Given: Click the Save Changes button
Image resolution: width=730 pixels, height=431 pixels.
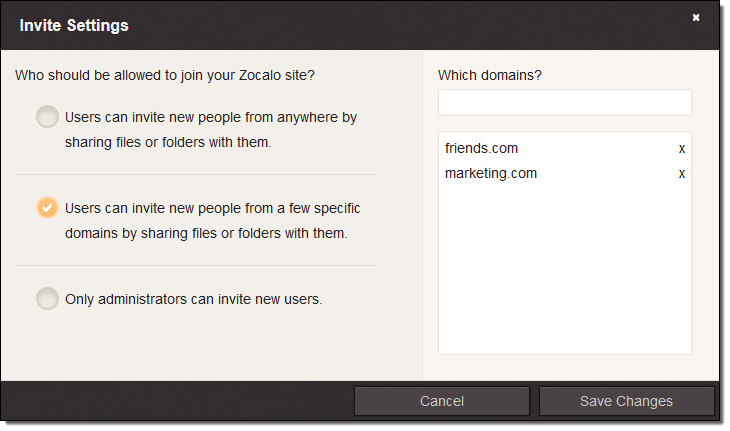Looking at the screenshot, I should point(626,401).
